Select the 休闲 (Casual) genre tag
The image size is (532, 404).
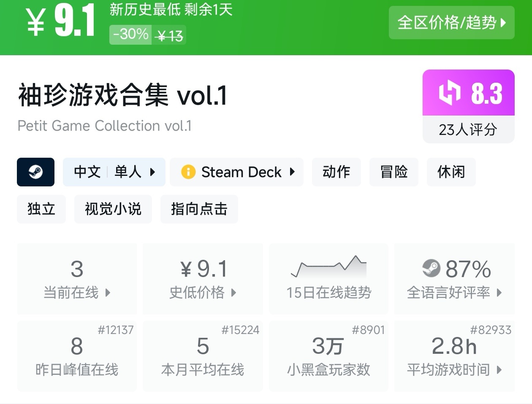[x=451, y=172]
